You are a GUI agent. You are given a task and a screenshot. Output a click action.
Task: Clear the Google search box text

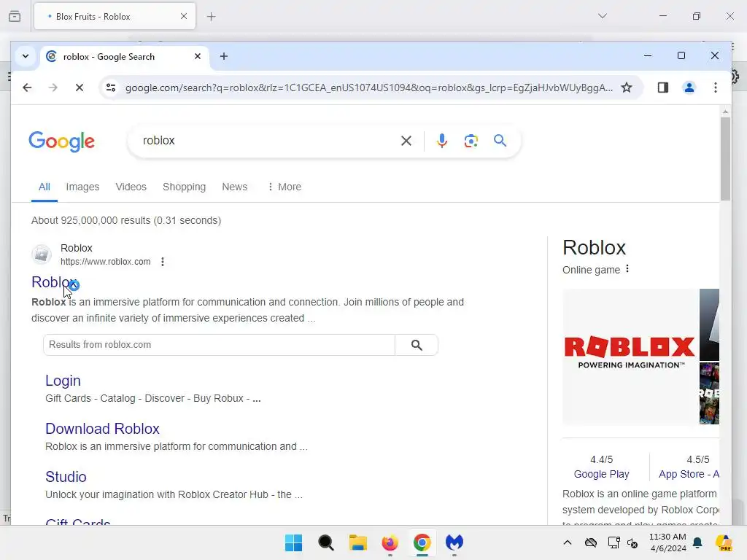pos(406,141)
